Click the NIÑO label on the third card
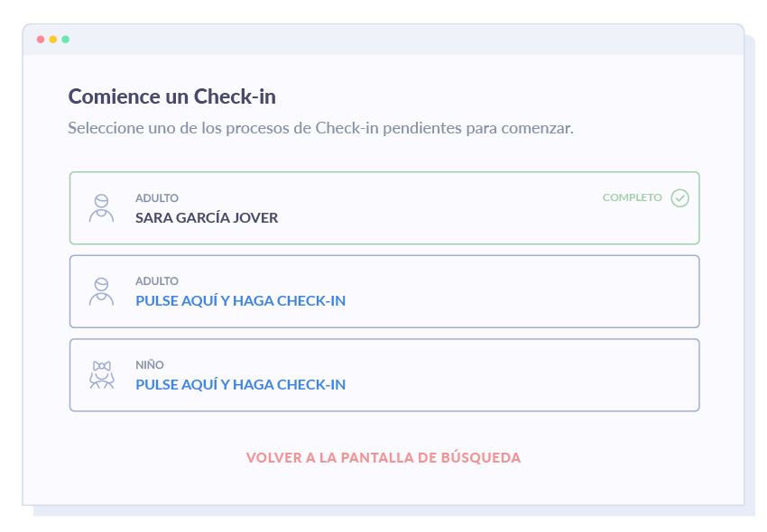The height and width of the screenshot is (532, 767). (x=150, y=364)
